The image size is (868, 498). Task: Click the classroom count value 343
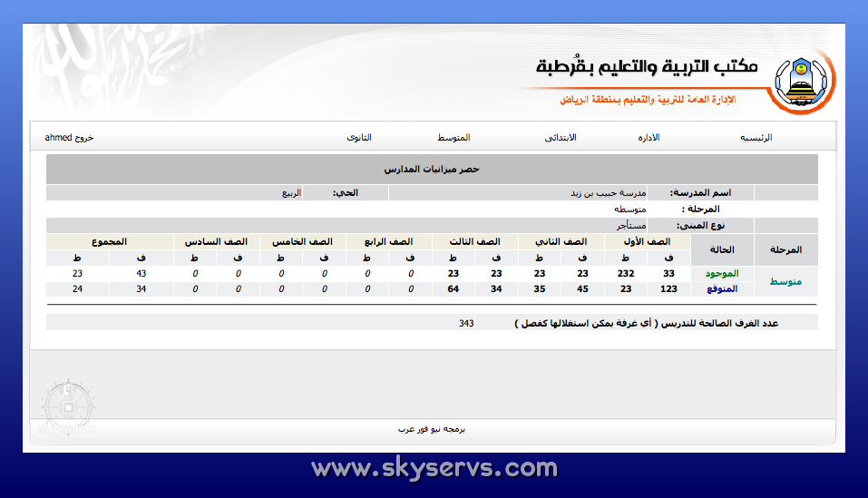466,323
